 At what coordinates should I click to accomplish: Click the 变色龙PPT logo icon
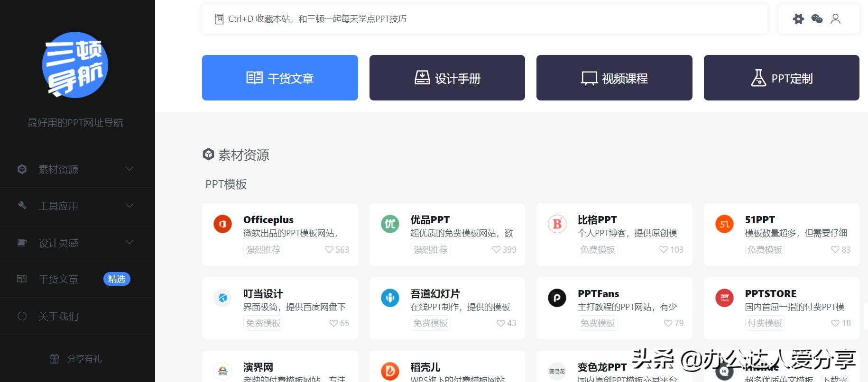[557, 371]
